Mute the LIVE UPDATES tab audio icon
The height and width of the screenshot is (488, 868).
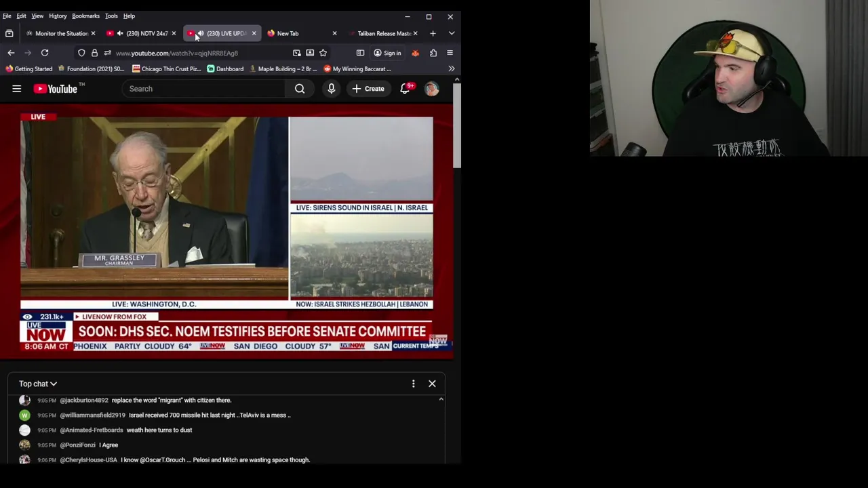tap(201, 33)
